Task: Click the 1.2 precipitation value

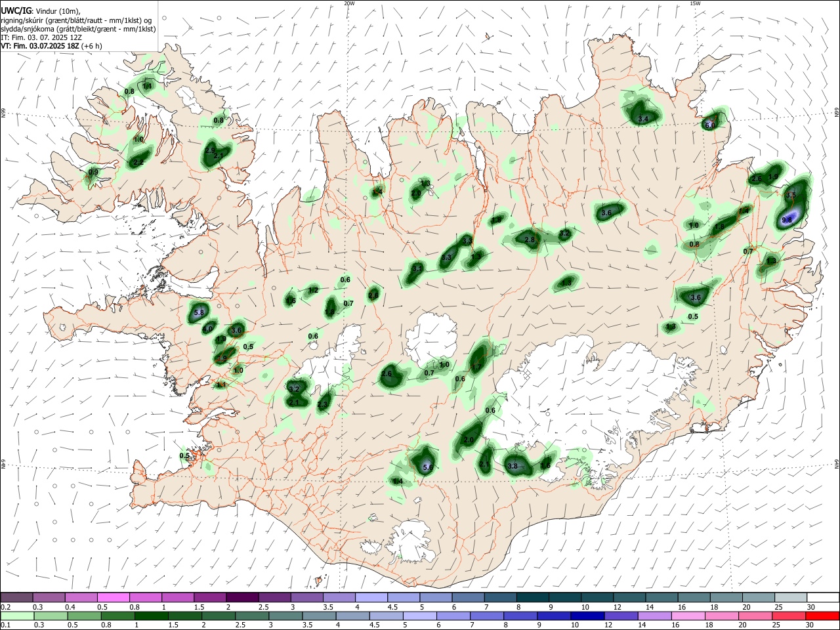Action: point(313,290)
